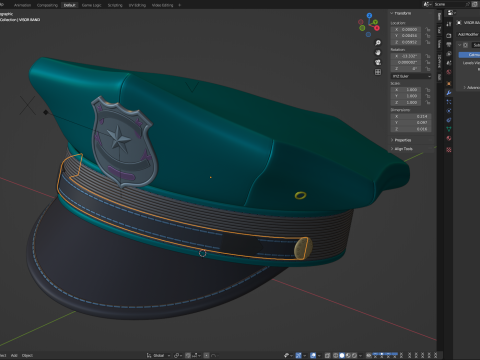The image size is (480, 360).
Task: Click the subdivision modifier type icon
Action: pos(466,45)
